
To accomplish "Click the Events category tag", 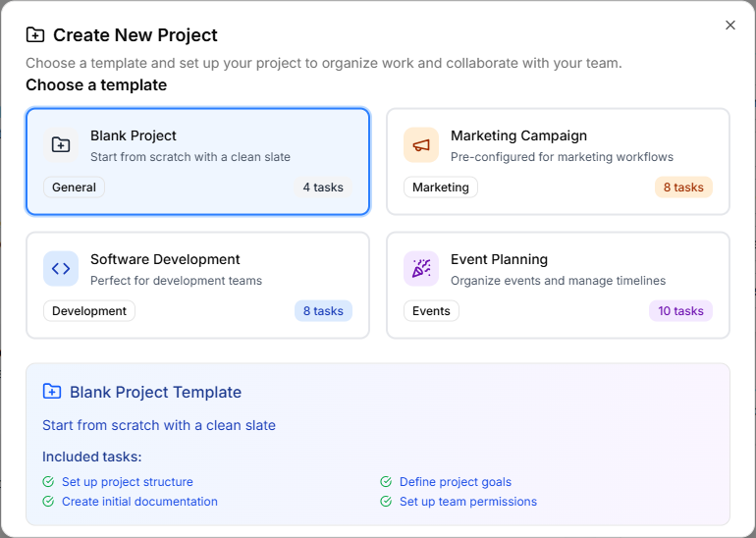I will (431, 311).
